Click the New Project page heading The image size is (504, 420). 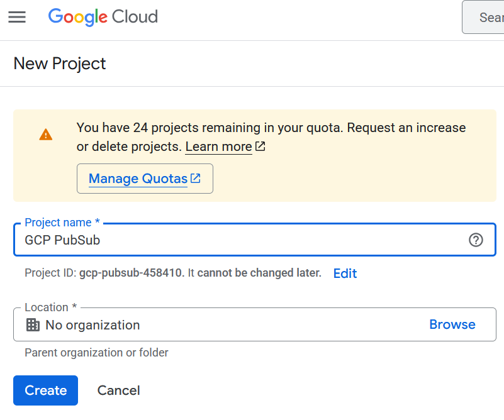coord(60,64)
